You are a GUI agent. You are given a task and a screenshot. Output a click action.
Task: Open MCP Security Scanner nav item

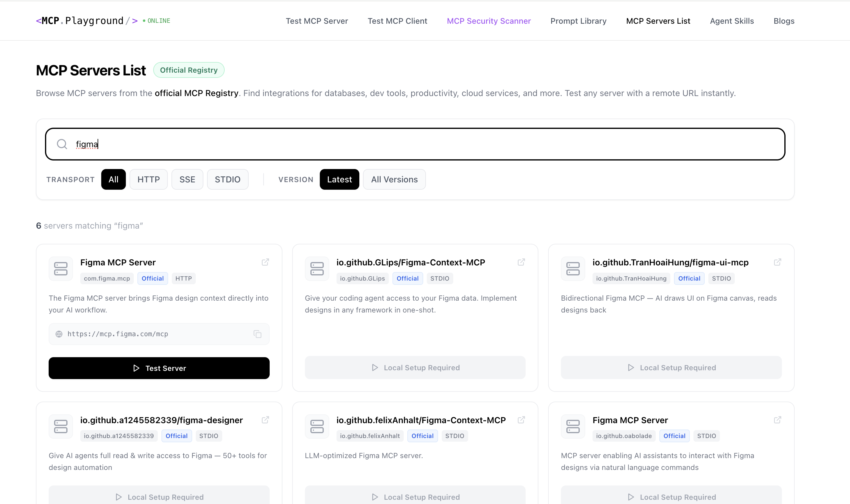488,21
